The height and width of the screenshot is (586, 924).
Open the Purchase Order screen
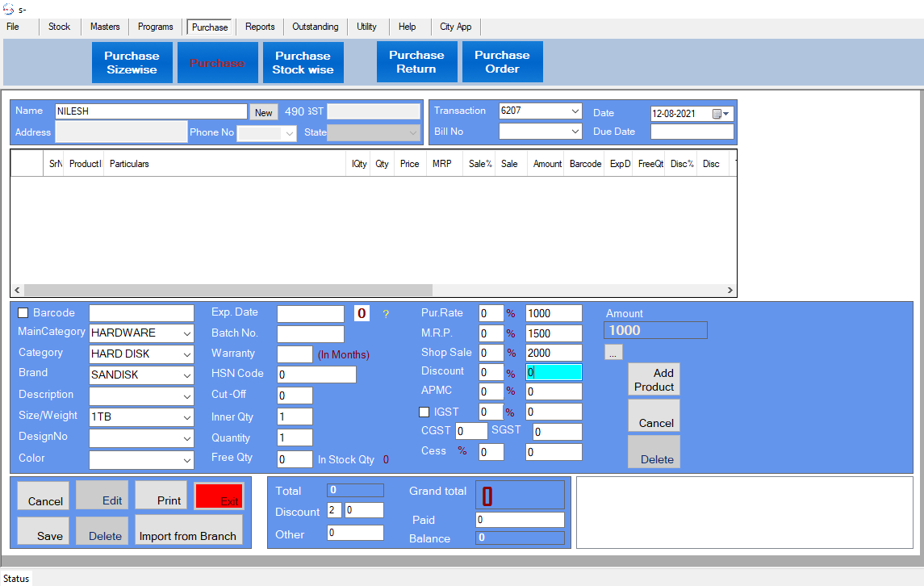click(502, 62)
